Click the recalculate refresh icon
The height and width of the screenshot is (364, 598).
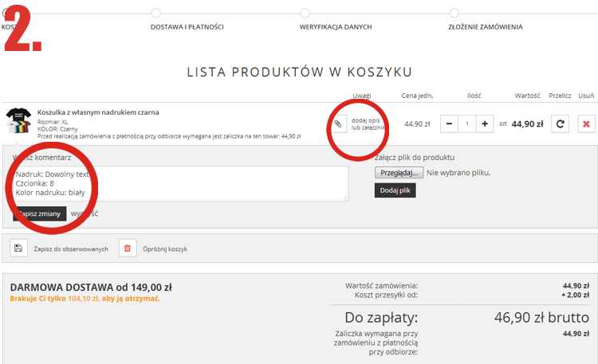click(561, 124)
